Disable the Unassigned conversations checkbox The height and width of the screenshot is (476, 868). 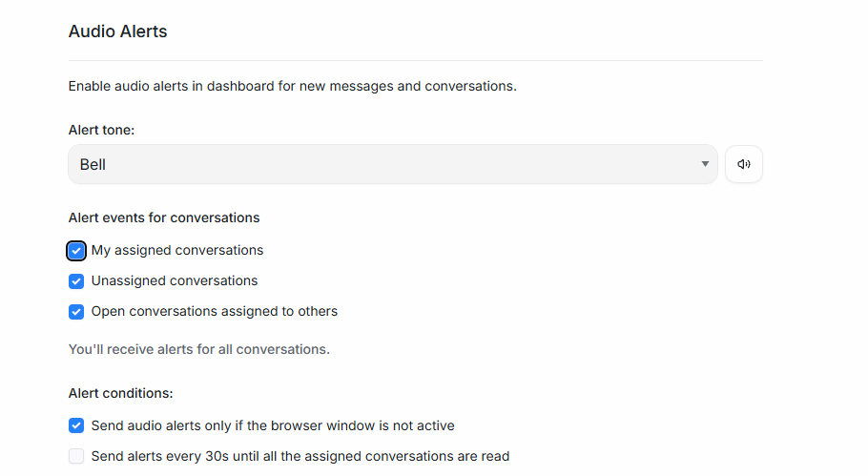pos(76,281)
